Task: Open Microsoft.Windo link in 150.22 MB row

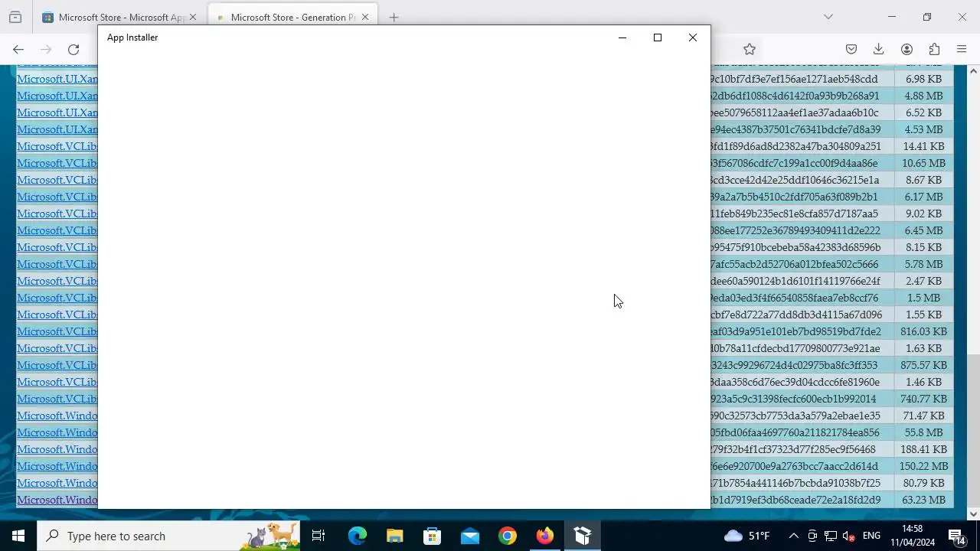Action: pos(57,466)
